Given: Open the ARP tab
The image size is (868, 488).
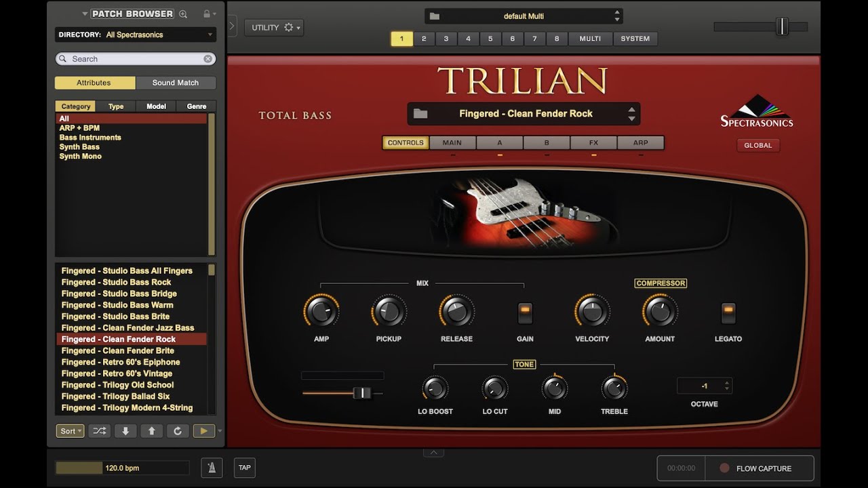Looking at the screenshot, I should [x=640, y=143].
